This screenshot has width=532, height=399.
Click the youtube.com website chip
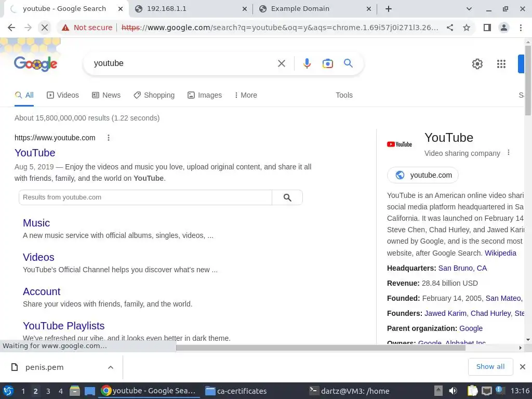pos(423,175)
